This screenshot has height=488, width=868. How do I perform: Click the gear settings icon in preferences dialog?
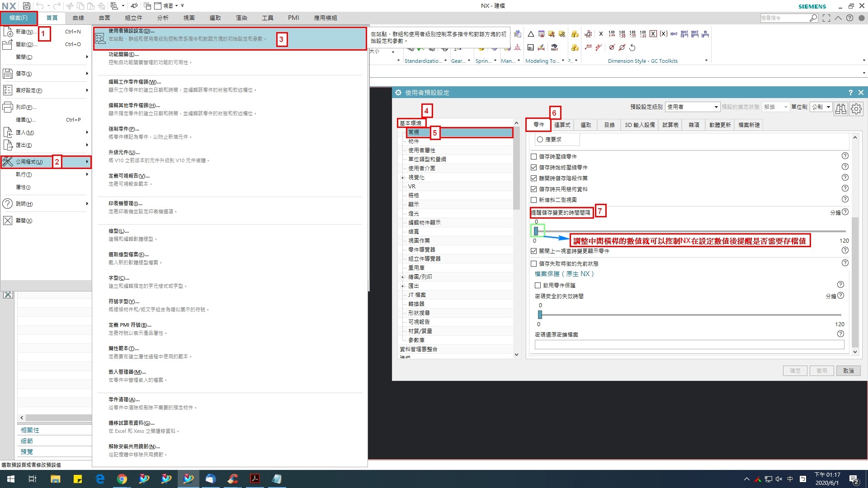tap(856, 108)
